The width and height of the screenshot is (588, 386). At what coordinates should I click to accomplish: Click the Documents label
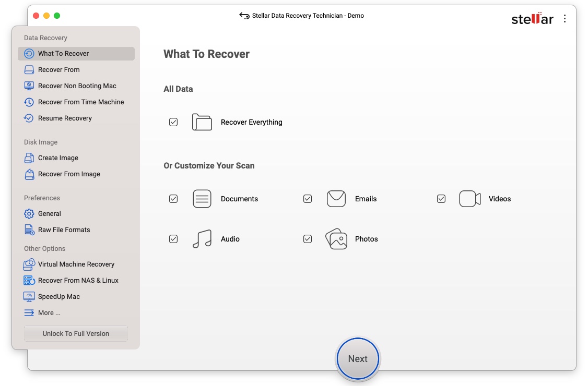[239, 199]
